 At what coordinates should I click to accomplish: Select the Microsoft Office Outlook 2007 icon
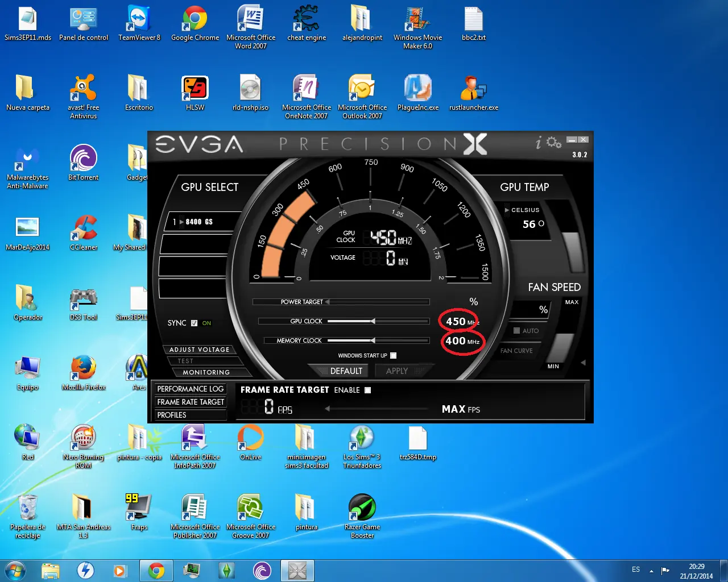[362, 97]
